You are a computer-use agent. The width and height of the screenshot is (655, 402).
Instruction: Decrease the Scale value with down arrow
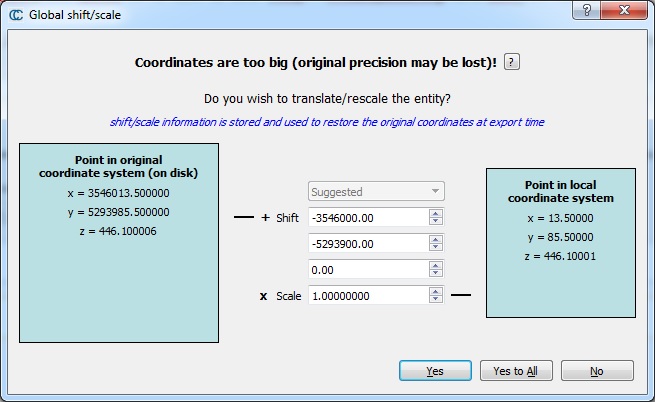click(x=436, y=300)
